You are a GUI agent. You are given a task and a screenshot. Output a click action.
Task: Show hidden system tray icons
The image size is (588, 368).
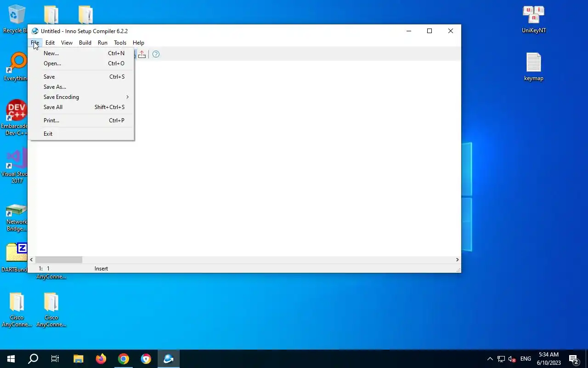tap(490, 359)
